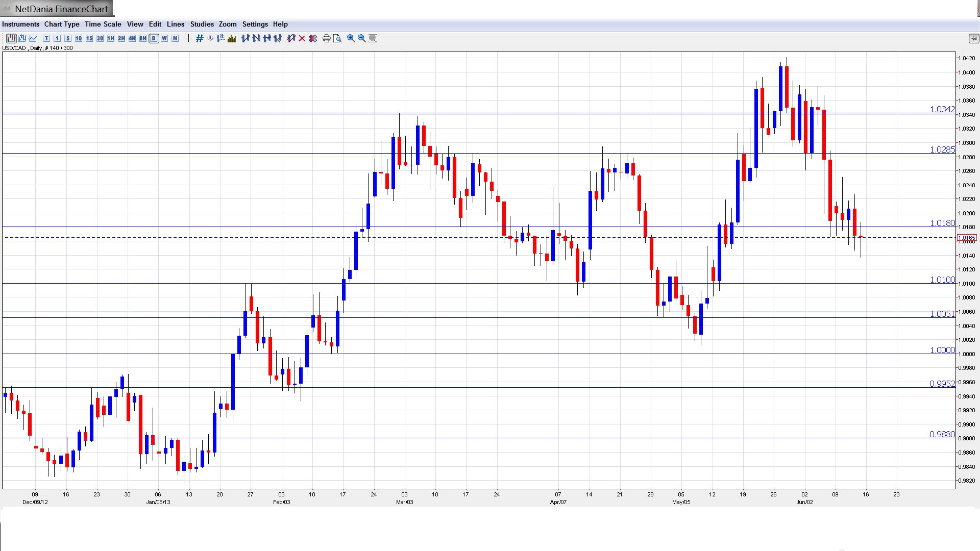This screenshot has width=980, height=551.
Task: Expand the Studies menu
Action: click(202, 24)
